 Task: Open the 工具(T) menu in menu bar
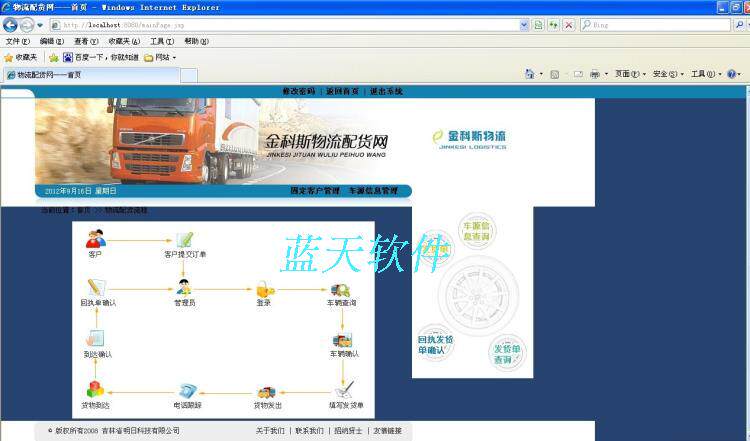pyautogui.click(x=162, y=42)
